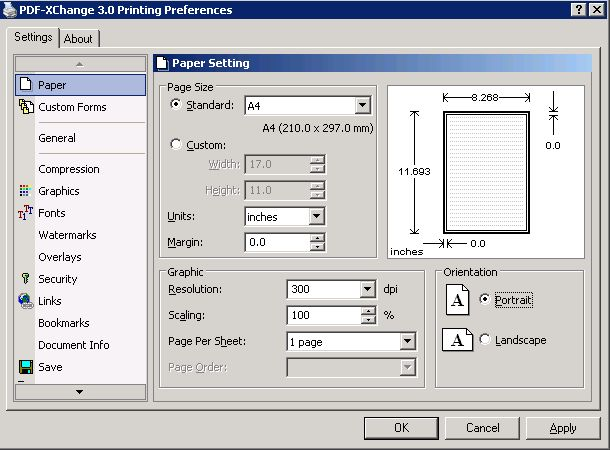
Task: Click the OK button
Action: 401,428
